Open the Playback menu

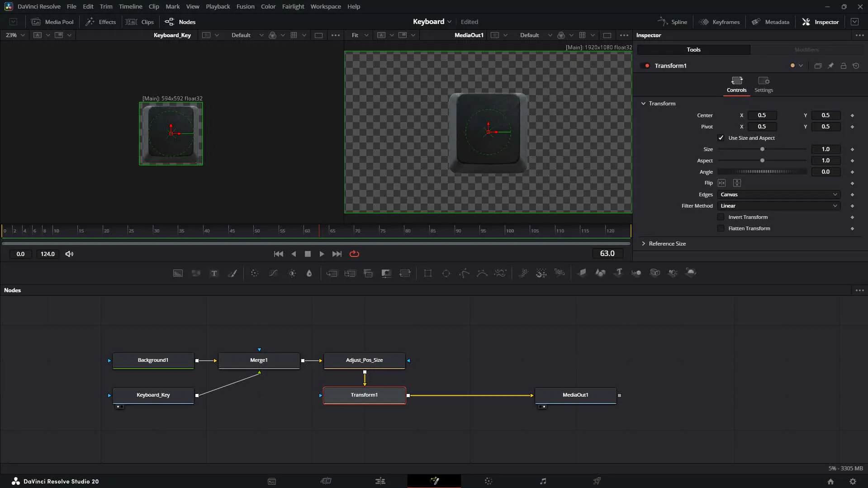218,6
